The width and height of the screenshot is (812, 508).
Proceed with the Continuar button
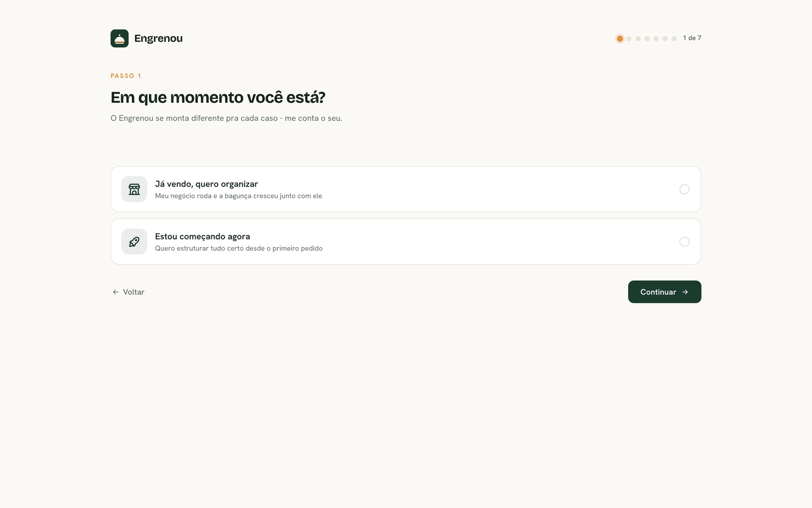pos(665,292)
